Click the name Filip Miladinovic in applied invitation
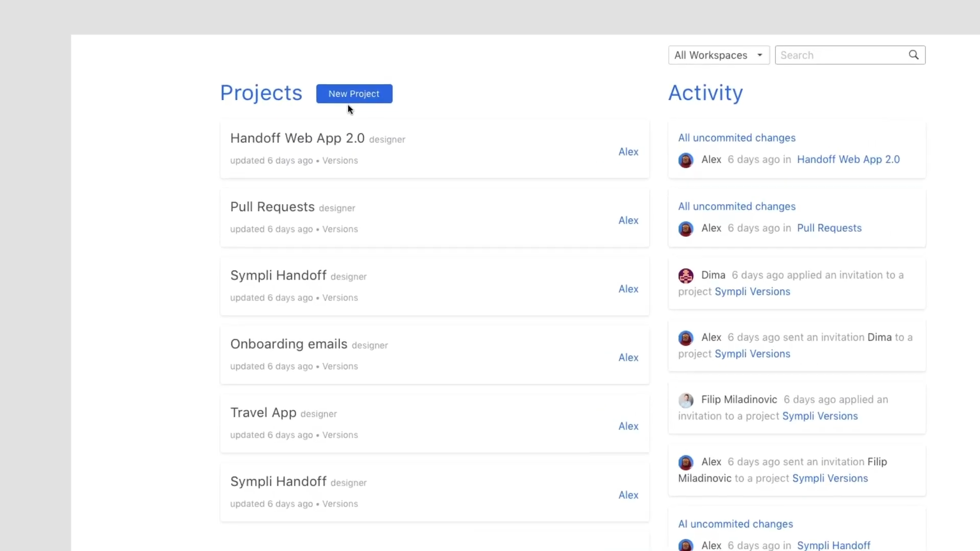 (x=739, y=399)
